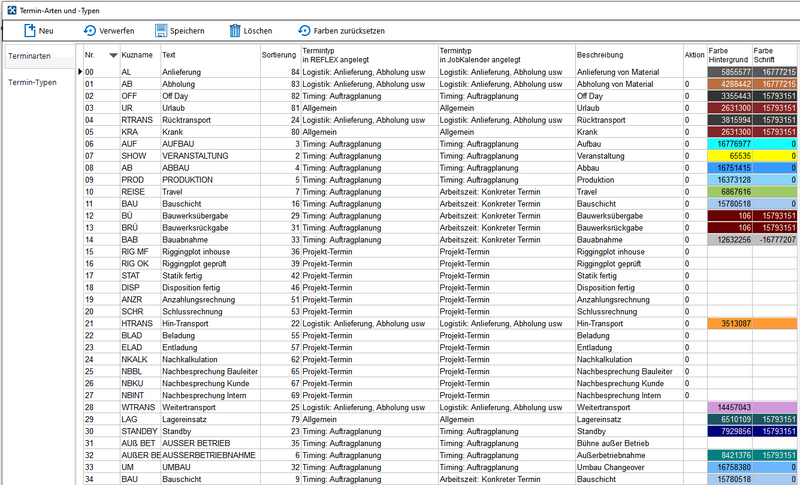Select row indicator arrow for row 00
The image size is (800, 485).
(x=80, y=72)
